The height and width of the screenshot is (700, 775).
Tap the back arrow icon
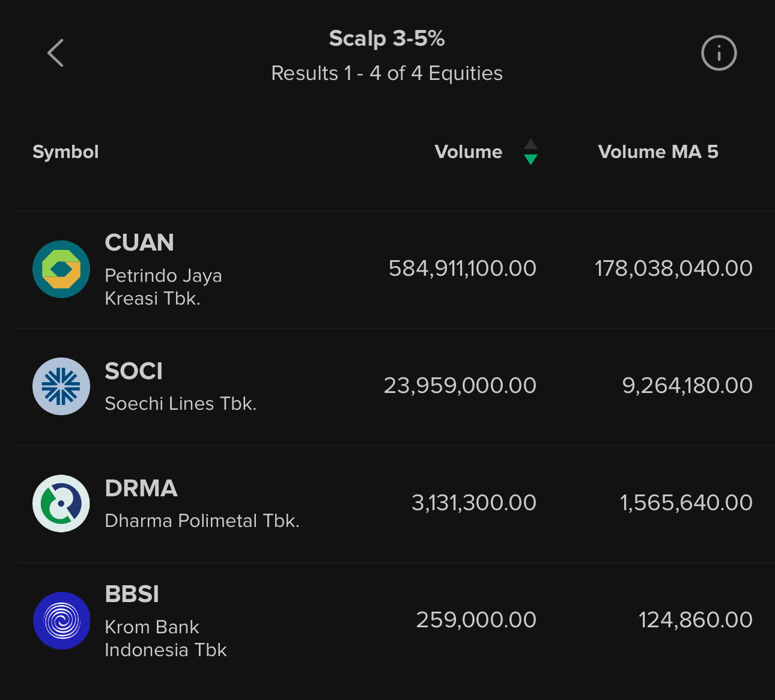(x=56, y=53)
